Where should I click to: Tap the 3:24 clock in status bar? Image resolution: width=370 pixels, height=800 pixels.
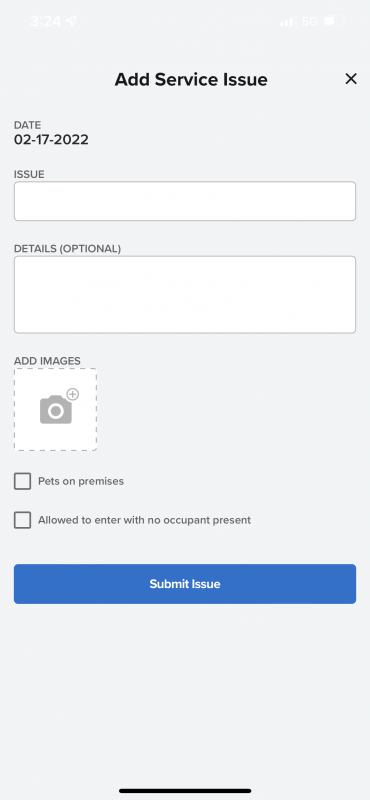(x=45, y=21)
